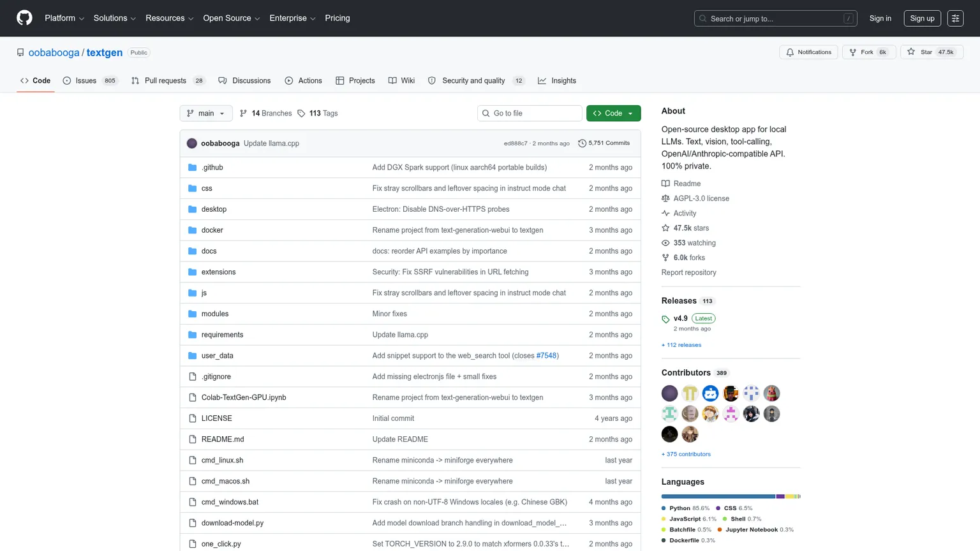View the 353 watching eye icon
The height and width of the screenshot is (551, 980).
(665, 243)
